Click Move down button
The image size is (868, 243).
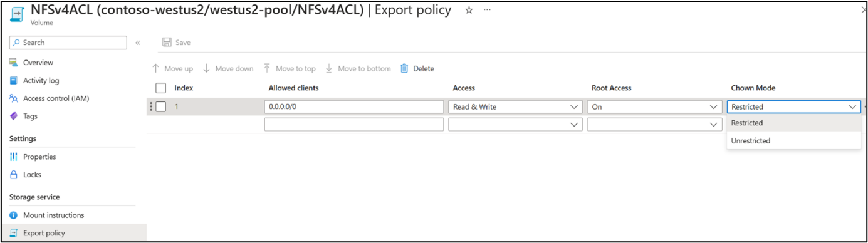coord(228,68)
